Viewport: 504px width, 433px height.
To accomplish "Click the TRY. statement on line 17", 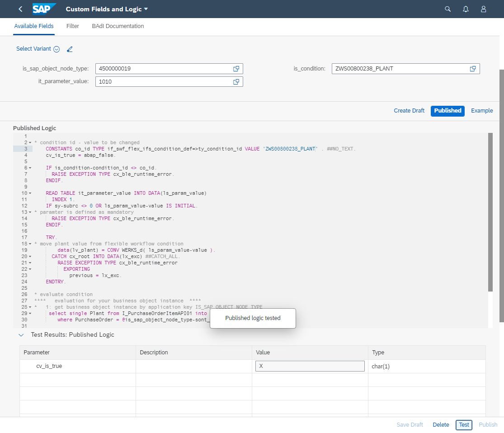I will click(52, 238).
